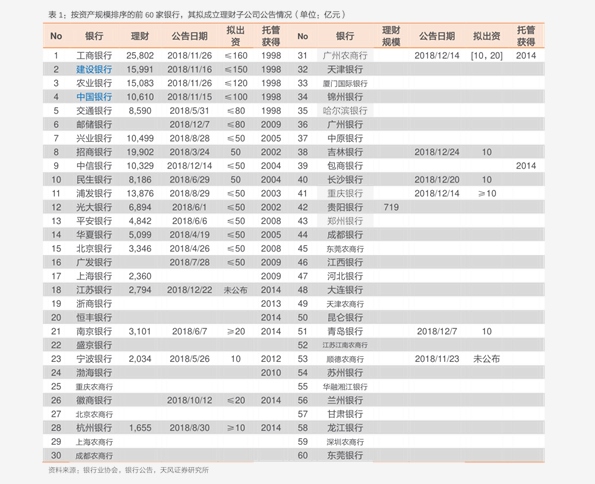Screen dimensions: 595x484
Task: Select the 华融湘江银行 cell
Action: [345, 387]
